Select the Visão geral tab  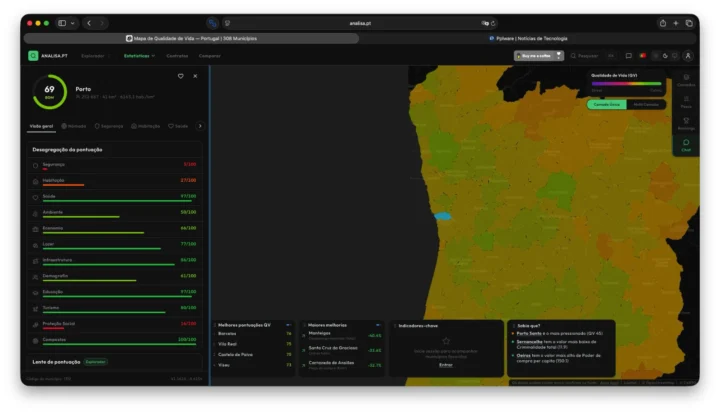pos(41,126)
